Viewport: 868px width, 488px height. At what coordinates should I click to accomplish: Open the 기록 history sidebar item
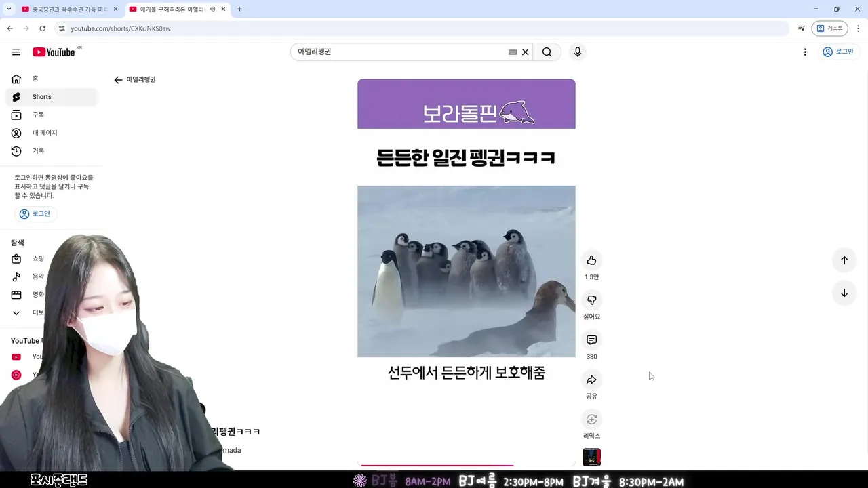(51, 151)
